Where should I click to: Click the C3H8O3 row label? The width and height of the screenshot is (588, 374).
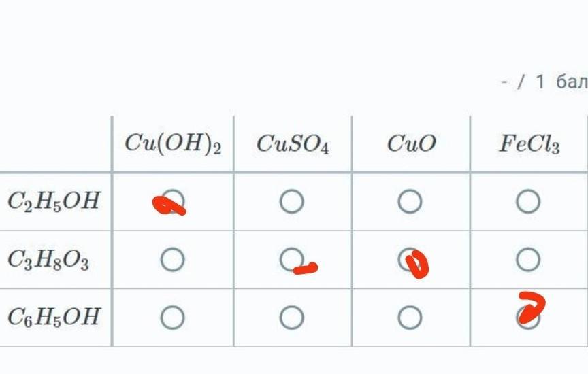click(x=48, y=260)
